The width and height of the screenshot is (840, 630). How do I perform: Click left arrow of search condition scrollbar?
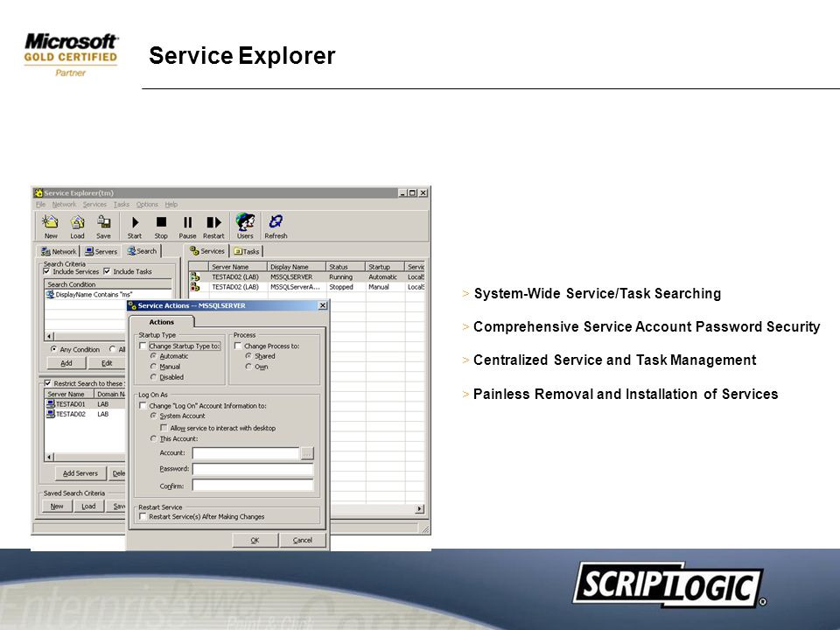pos(49,336)
